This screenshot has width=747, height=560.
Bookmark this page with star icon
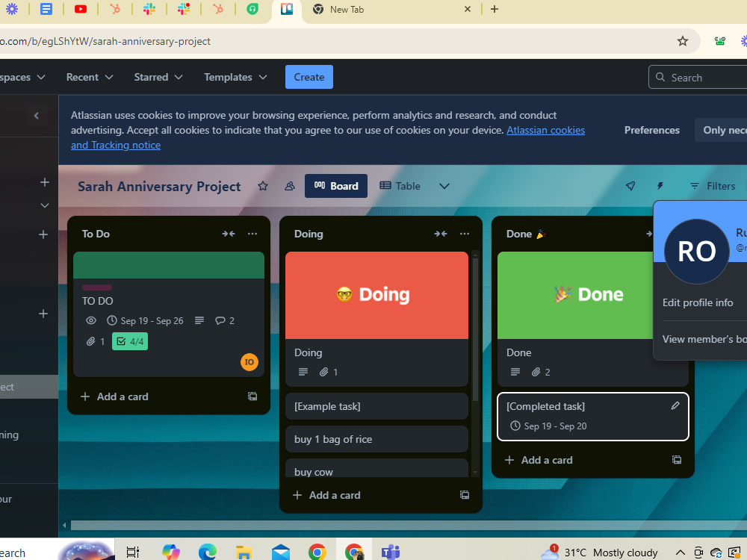point(683,41)
